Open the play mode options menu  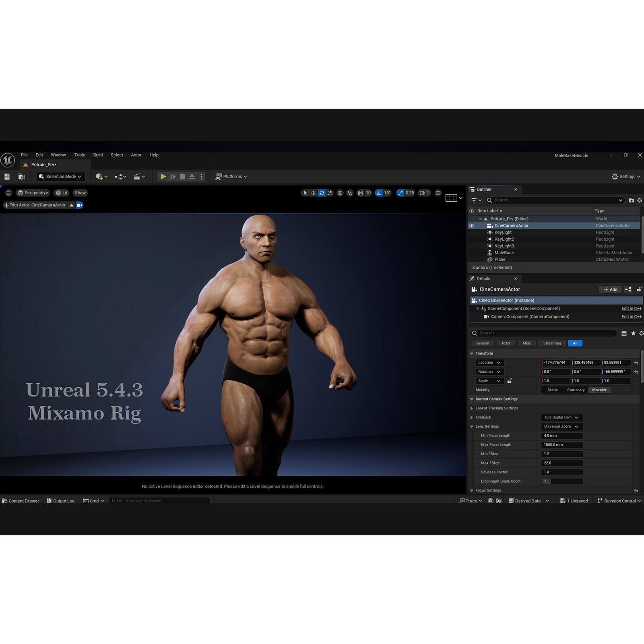click(201, 177)
